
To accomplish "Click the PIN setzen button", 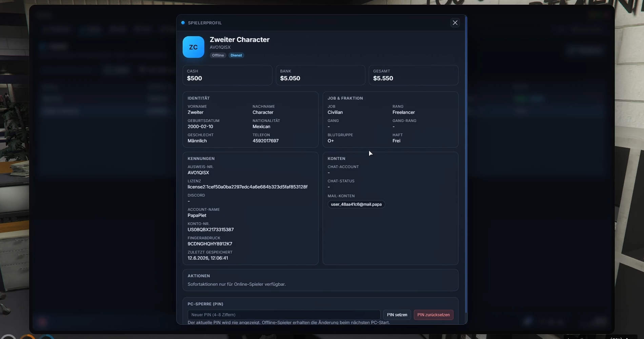I will point(397,315).
